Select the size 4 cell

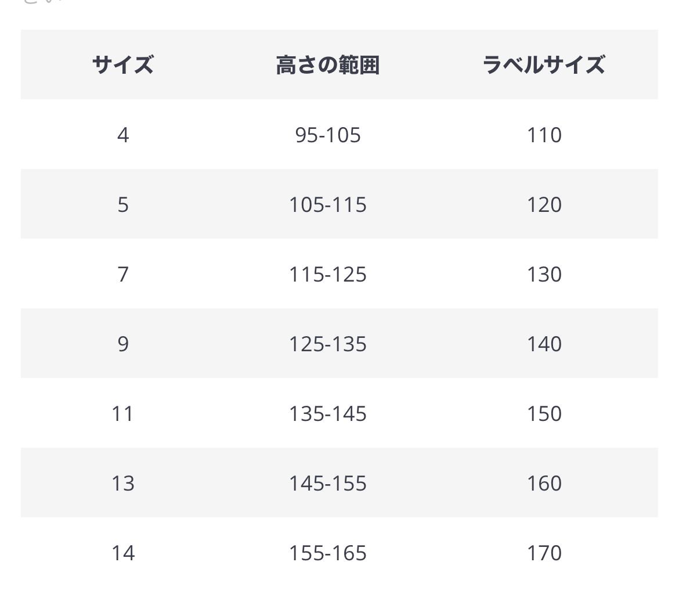click(123, 135)
